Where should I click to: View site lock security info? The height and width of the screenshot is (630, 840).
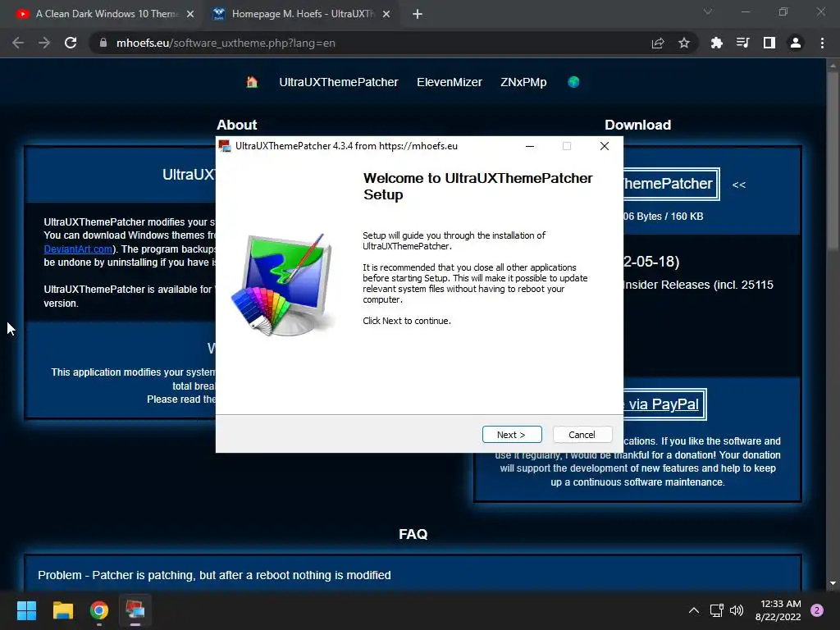[x=103, y=43]
